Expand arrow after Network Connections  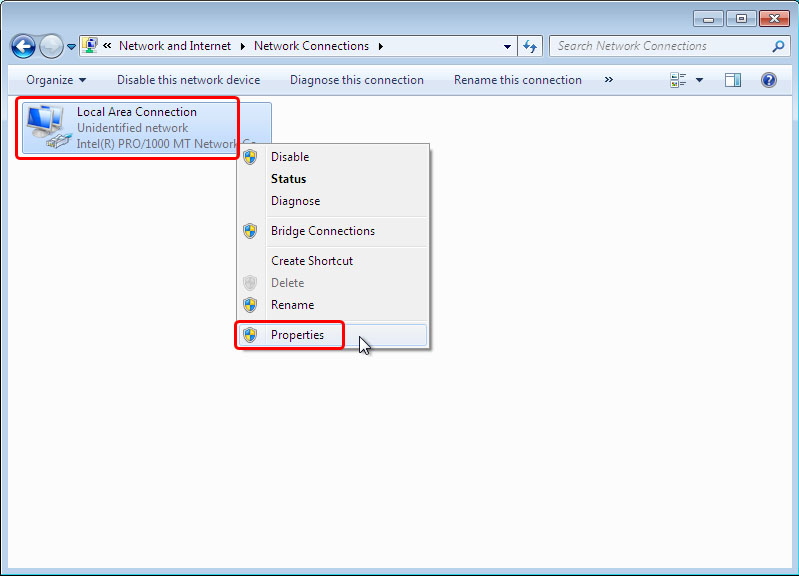(x=381, y=46)
